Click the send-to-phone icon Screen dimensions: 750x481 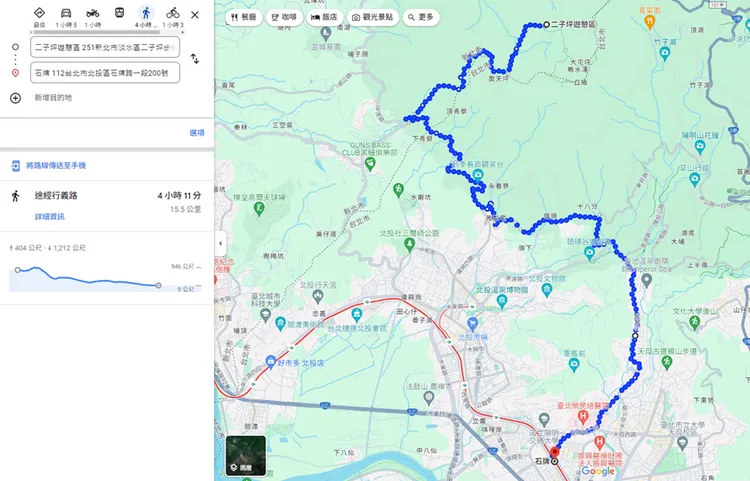pyautogui.click(x=15, y=166)
